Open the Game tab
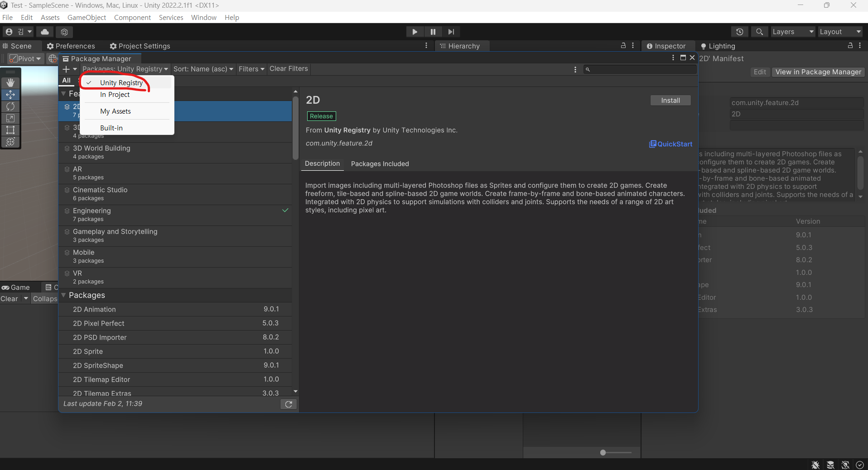This screenshot has height=470, width=868. click(x=16, y=288)
